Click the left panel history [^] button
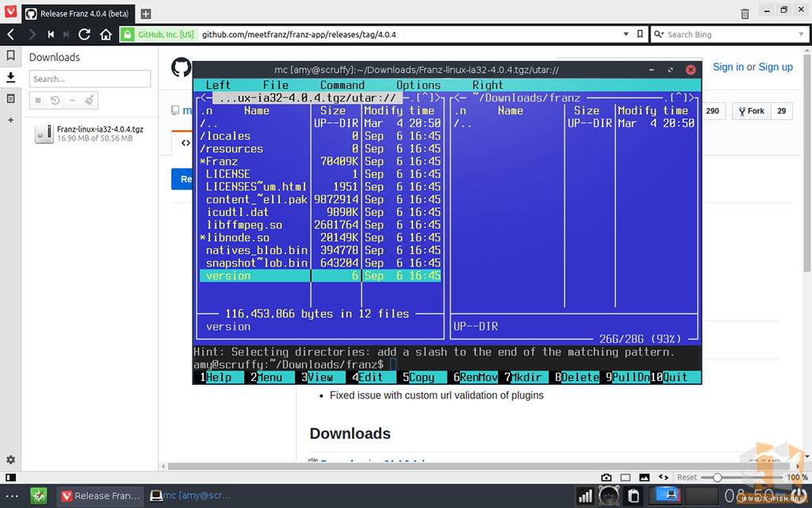This screenshot has height=508, width=812. pyautogui.click(x=427, y=98)
